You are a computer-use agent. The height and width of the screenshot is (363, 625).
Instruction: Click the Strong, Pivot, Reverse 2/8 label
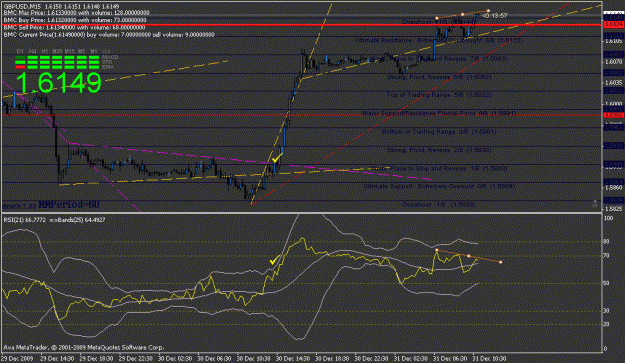(x=439, y=150)
